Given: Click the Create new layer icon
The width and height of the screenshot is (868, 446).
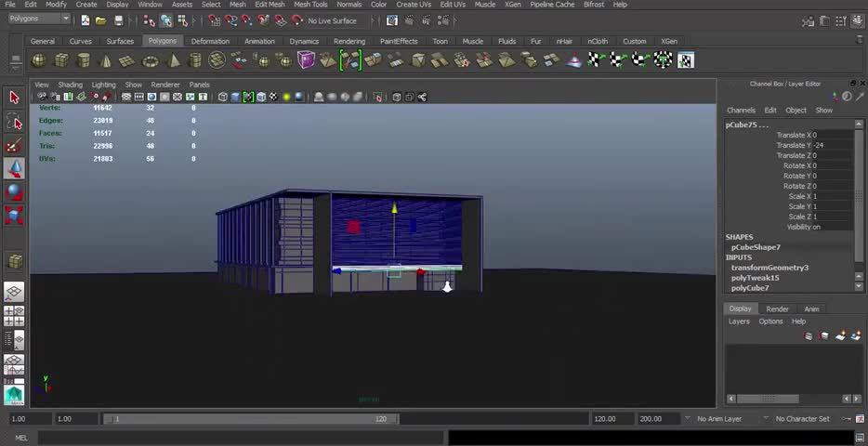Looking at the screenshot, I should 841,335.
